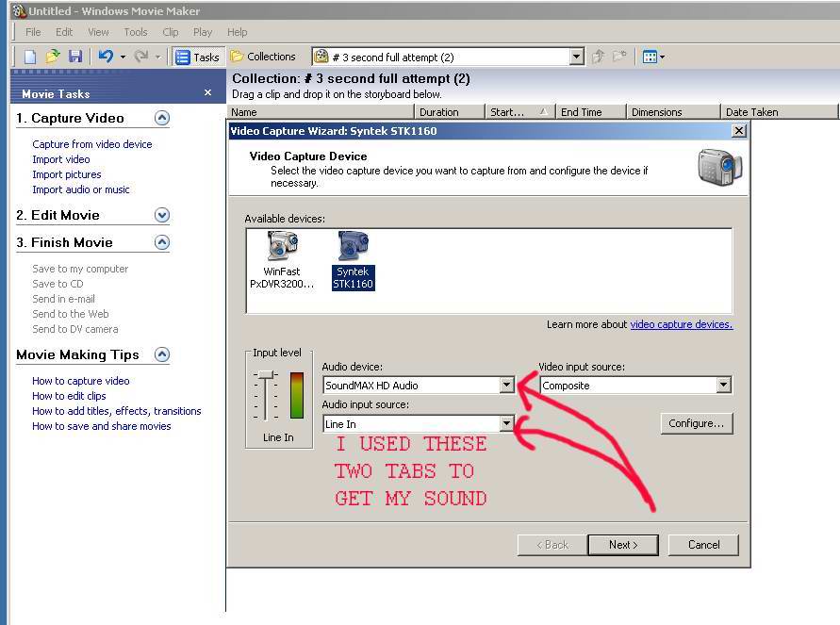Click the Name column header

pyautogui.click(x=321, y=112)
